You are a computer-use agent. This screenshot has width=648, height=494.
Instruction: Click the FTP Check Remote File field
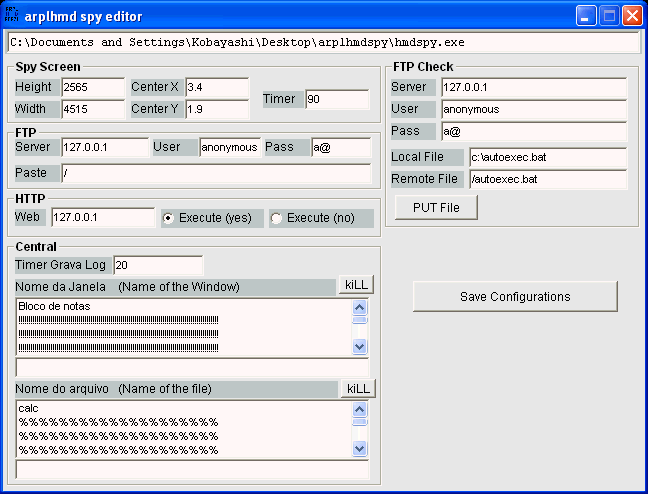pyautogui.click(x=547, y=179)
